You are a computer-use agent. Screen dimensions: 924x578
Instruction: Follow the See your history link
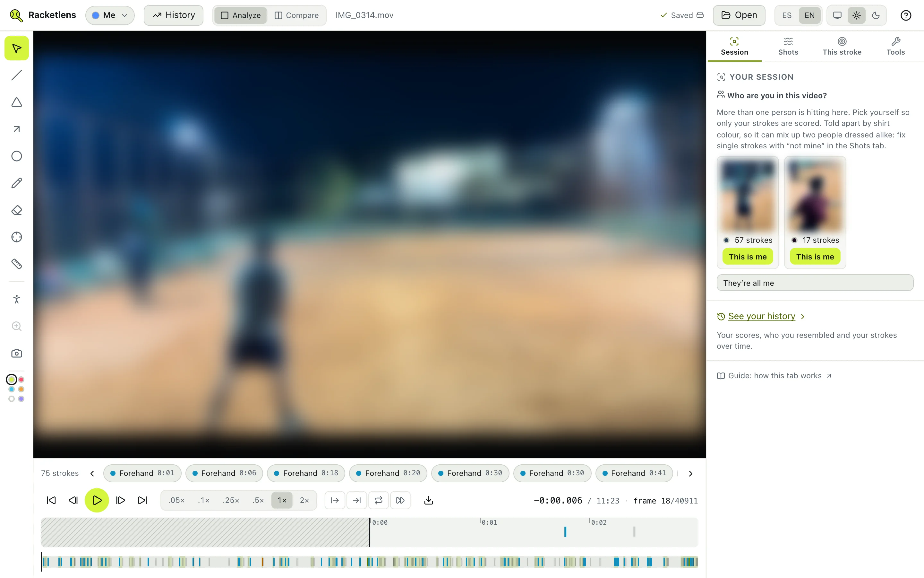point(761,316)
